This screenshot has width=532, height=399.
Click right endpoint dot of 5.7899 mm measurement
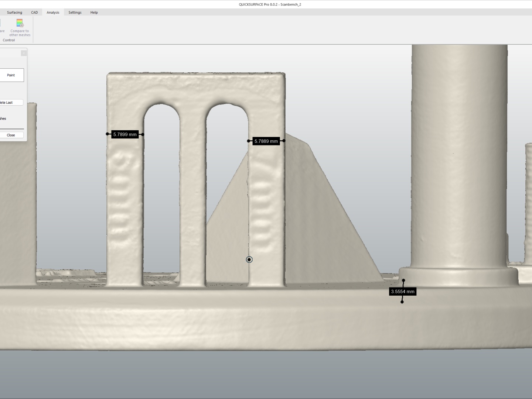click(143, 134)
